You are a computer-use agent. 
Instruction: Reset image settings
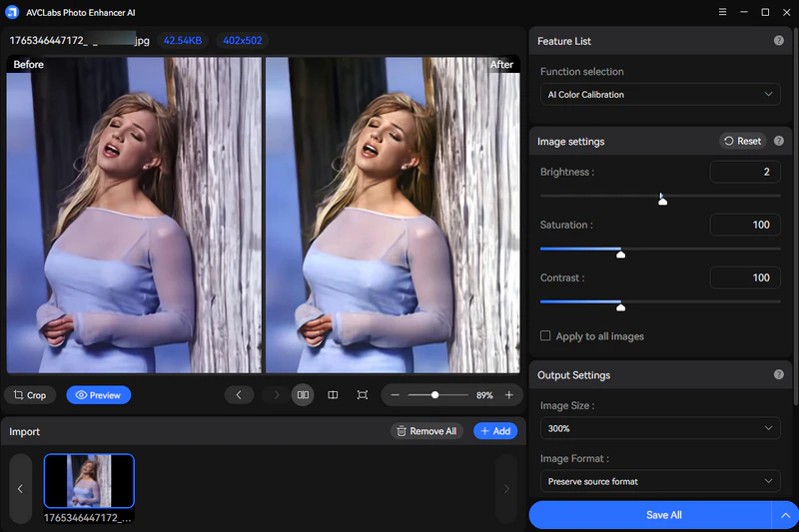(742, 141)
